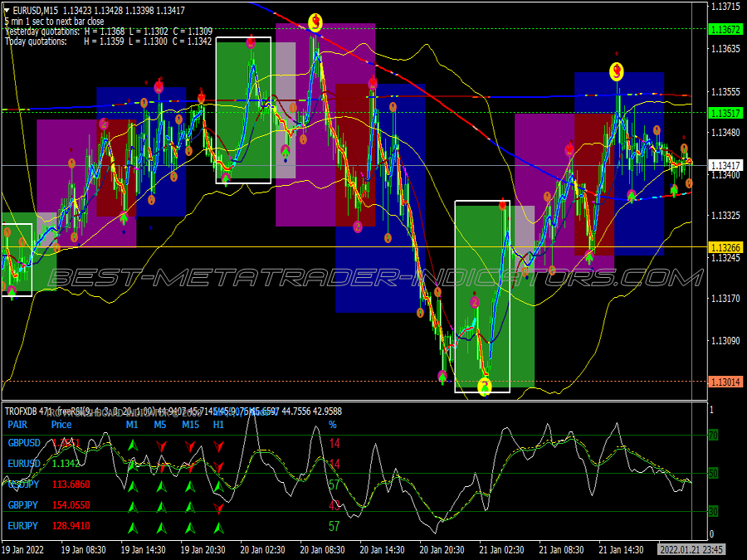The image size is (747, 560).
Task: Click GBPJPY H1 red down arrow
Action: click(x=218, y=508)
